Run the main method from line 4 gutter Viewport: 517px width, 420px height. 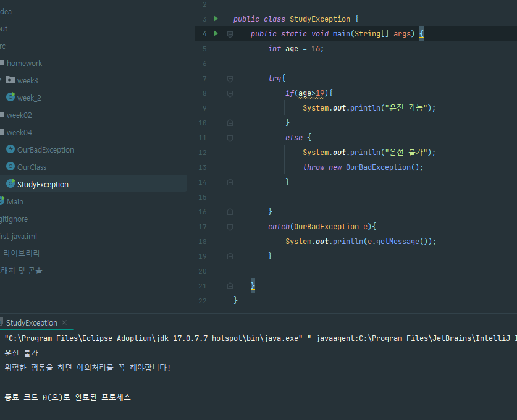[x=216, y=33]
